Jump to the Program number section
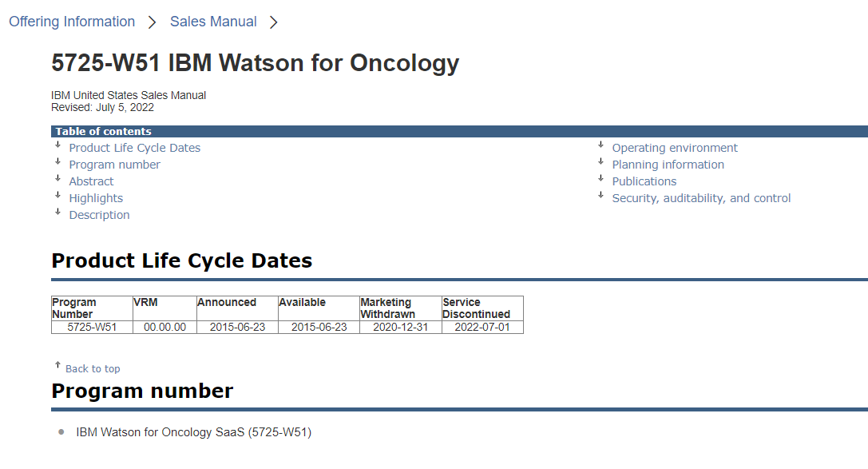This screenshot has width=868, height=469. coord(114,165)
